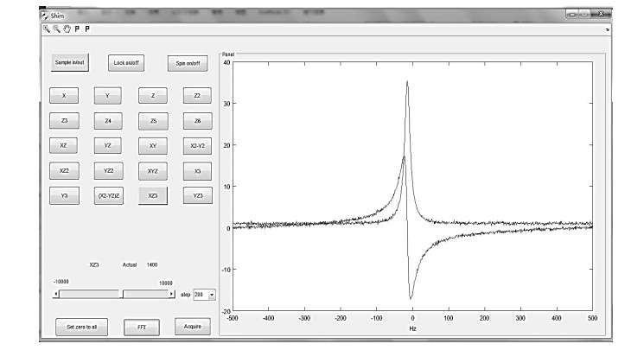Click the second P toolbar icon
This screenshot has height=350, width=644.
tap(87, 29)
